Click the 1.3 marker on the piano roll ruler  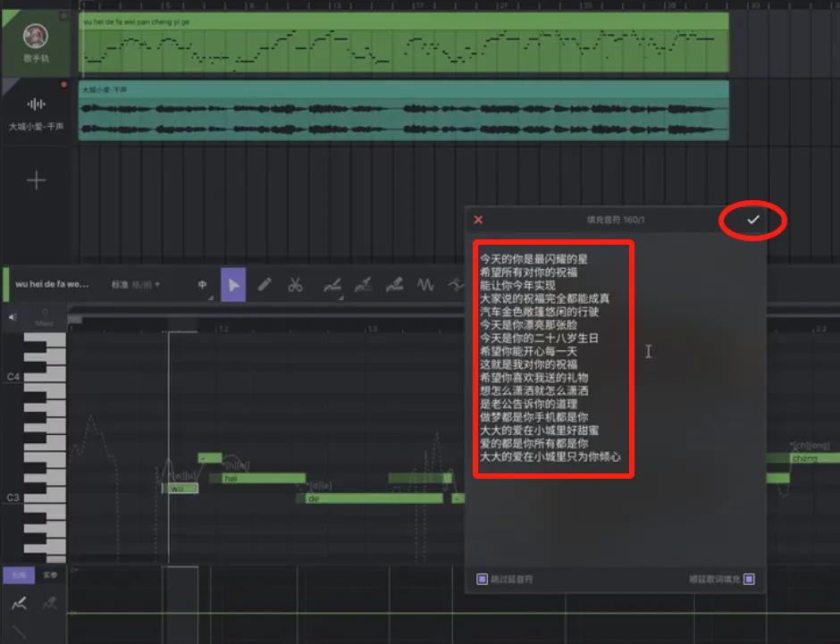(373, 328)
